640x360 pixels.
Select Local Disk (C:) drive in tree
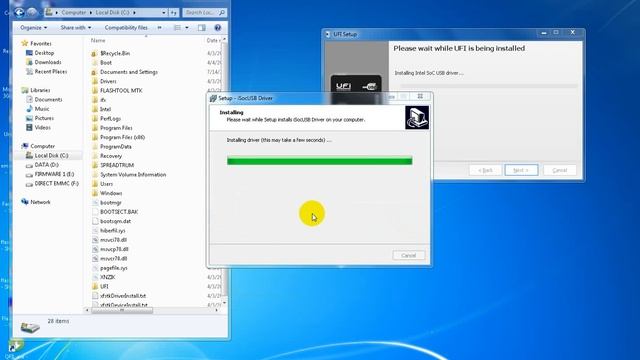(51, 156)
